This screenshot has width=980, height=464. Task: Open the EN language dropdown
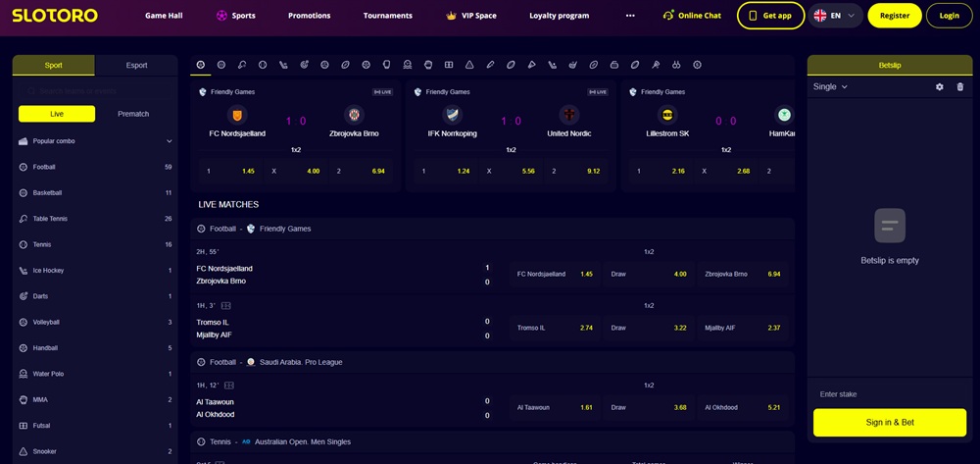[835, 16]
